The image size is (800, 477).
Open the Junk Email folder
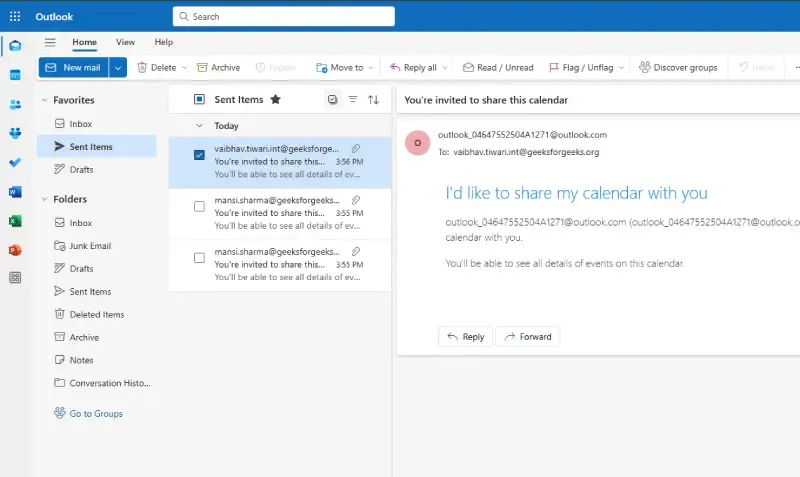coord(97,245)
